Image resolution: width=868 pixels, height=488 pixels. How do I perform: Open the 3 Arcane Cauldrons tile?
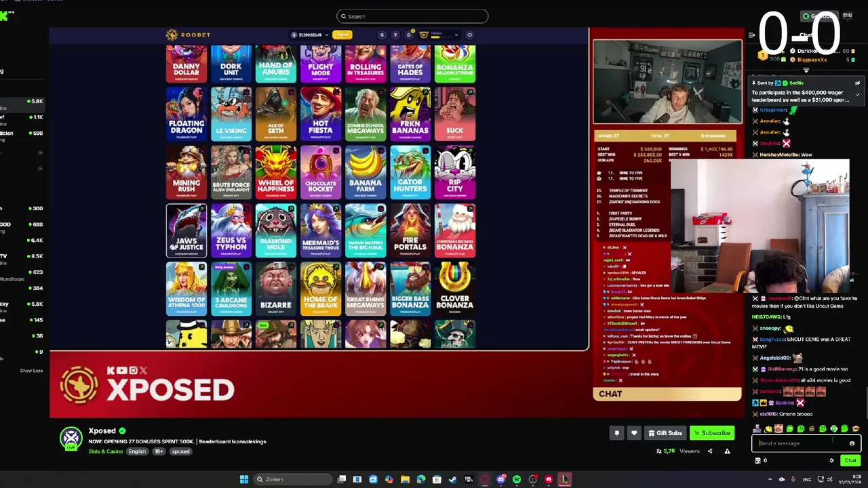[x=231, y=289]
